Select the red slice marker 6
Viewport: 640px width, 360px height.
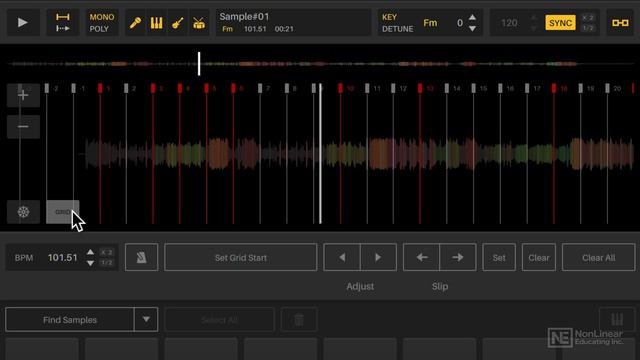[x=233, y=88]
